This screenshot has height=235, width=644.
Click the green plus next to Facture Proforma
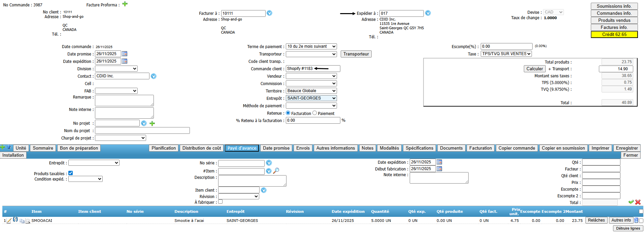(125, 4)
